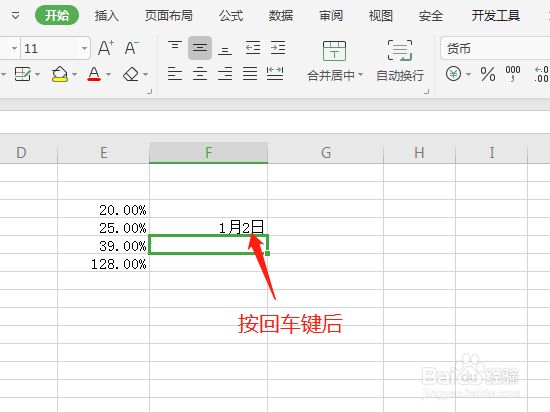Open the 审阅 tab
Screen dimensions: 550x412
click(x=331, y=15)
